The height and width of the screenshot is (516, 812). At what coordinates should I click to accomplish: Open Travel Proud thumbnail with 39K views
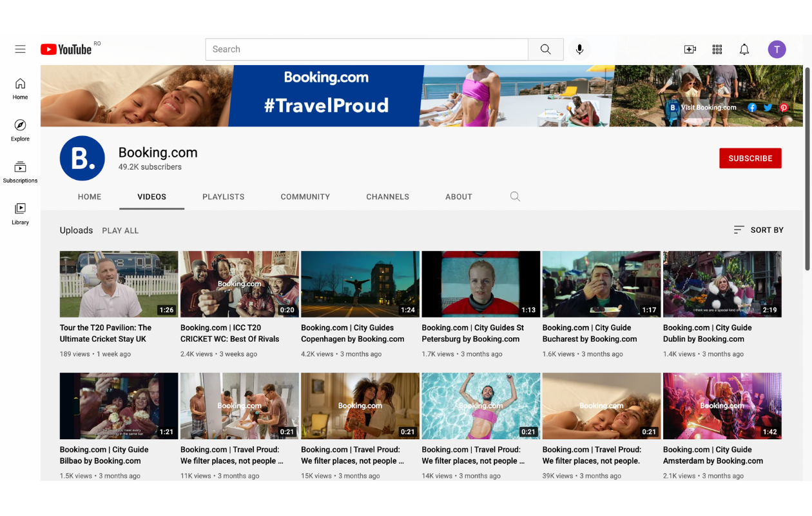[601, 406]
